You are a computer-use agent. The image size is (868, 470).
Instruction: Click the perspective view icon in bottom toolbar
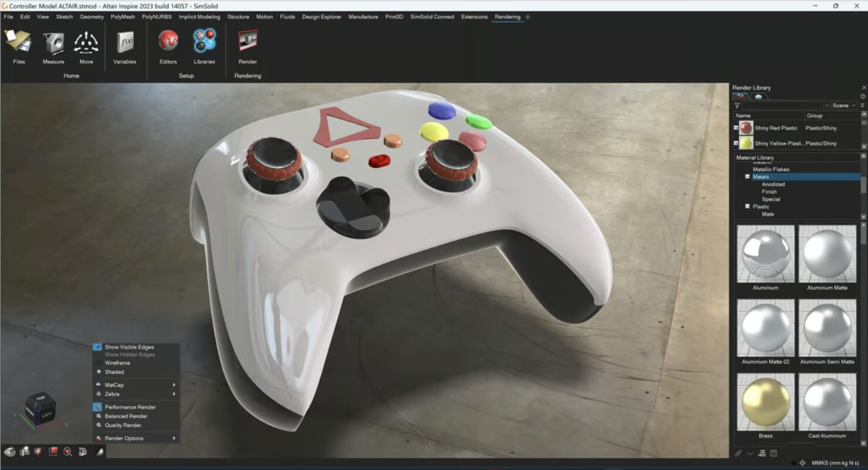tap(82, 451)
